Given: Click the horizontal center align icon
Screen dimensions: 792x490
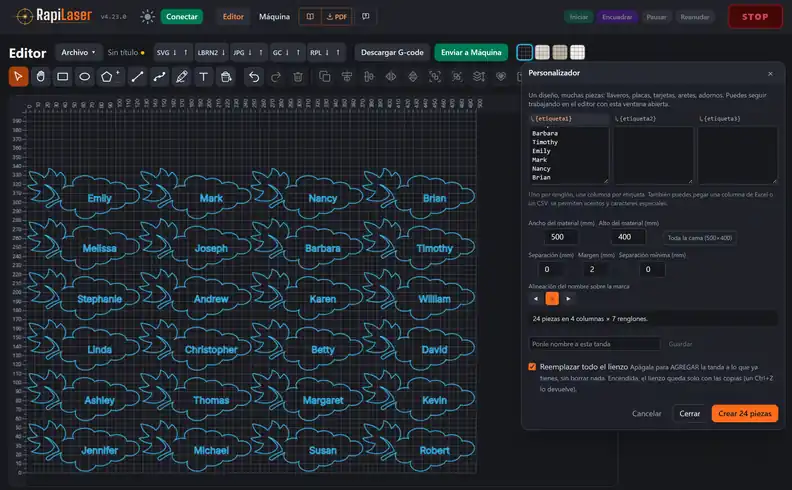Looking at the screenshot, I should [346, 77].
